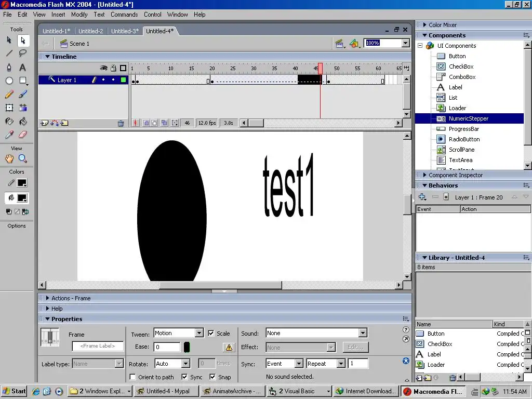Select the Subselection tool
The width and height of the screenshot is (532, 399).
tap(23, 41)
